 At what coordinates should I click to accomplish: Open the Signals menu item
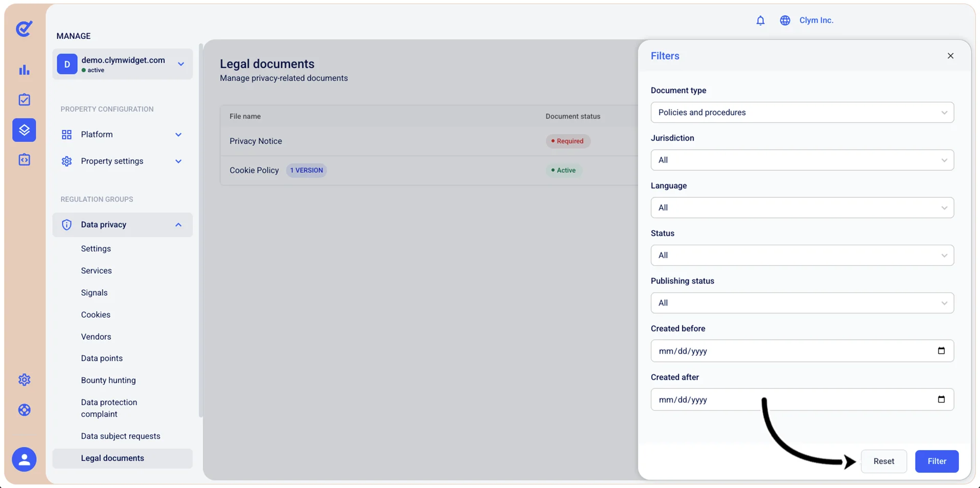tap(94, 292)
